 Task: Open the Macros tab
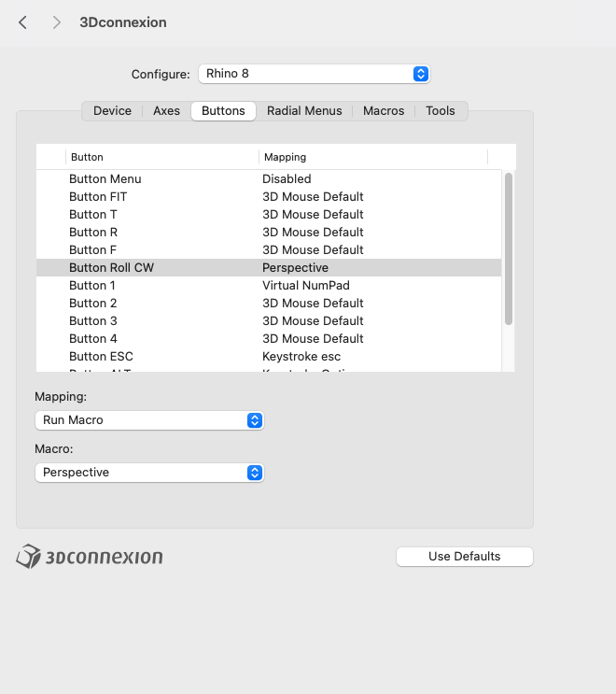384,110
